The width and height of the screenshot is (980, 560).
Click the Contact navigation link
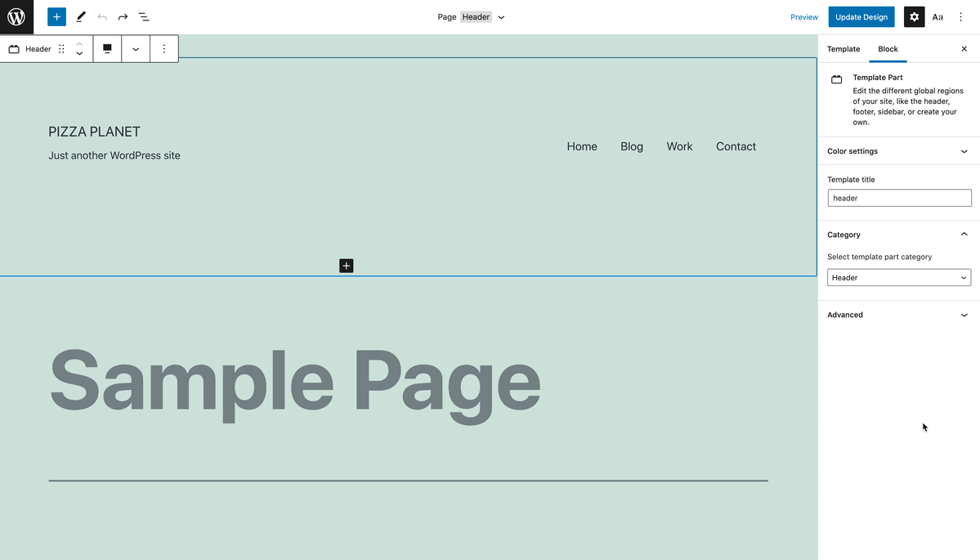[x=736, y=146]
